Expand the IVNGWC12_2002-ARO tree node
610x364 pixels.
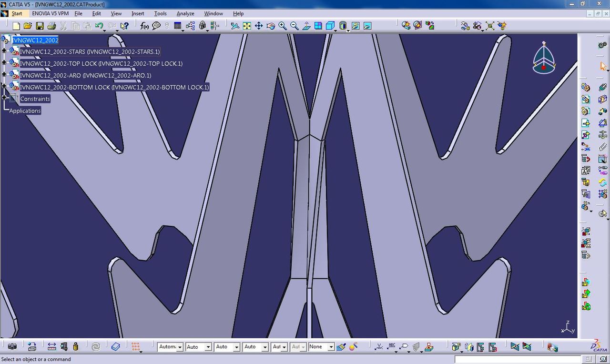(x=4, y=75)
